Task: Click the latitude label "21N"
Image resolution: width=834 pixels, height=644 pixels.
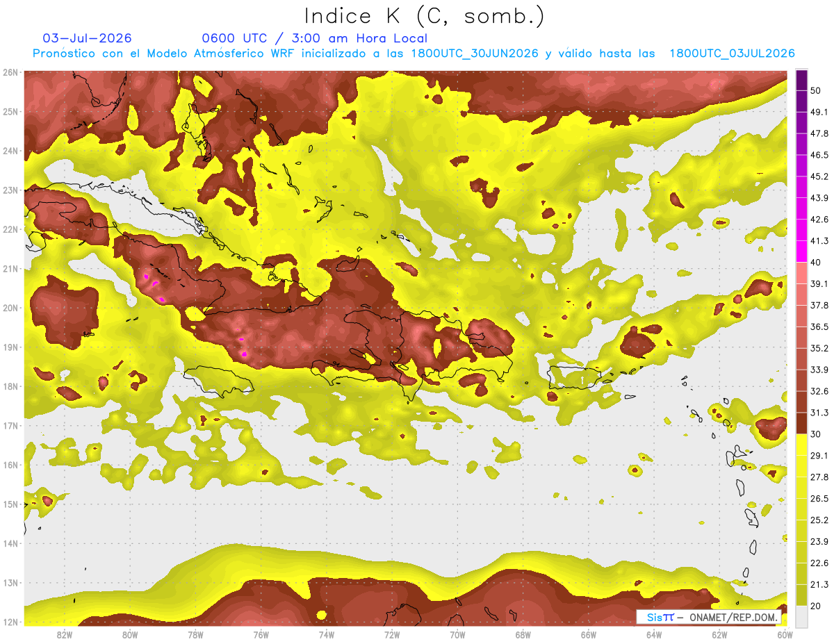Action: click(10, 269)
